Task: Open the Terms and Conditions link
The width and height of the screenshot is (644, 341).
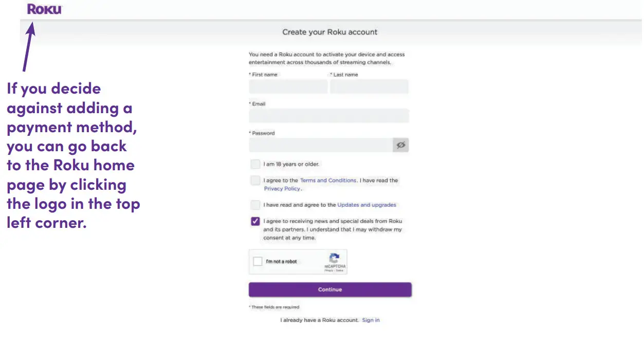Action: click(x=328, y=181)
